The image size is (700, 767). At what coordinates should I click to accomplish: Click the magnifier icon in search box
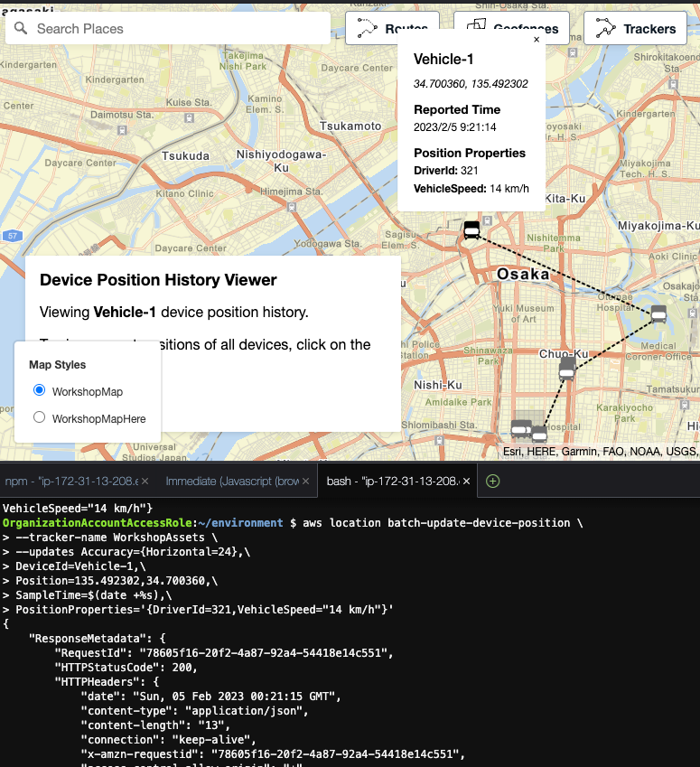(21, 28)
